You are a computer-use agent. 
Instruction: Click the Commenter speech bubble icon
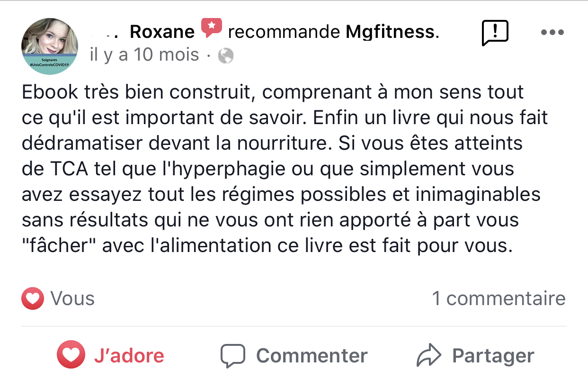pyautogui.click(x=233, y=356)
